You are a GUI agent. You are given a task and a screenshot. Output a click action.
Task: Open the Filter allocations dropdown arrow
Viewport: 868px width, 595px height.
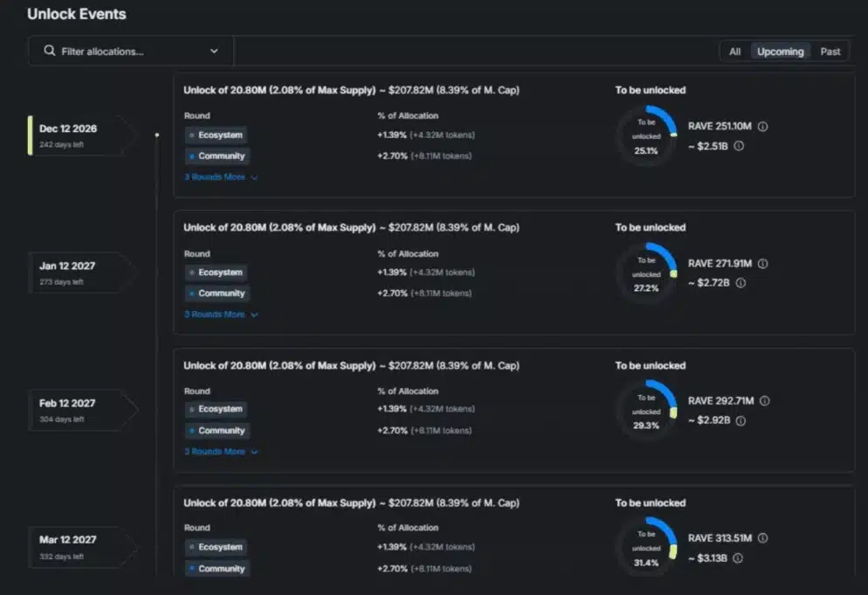click(214, 52)
